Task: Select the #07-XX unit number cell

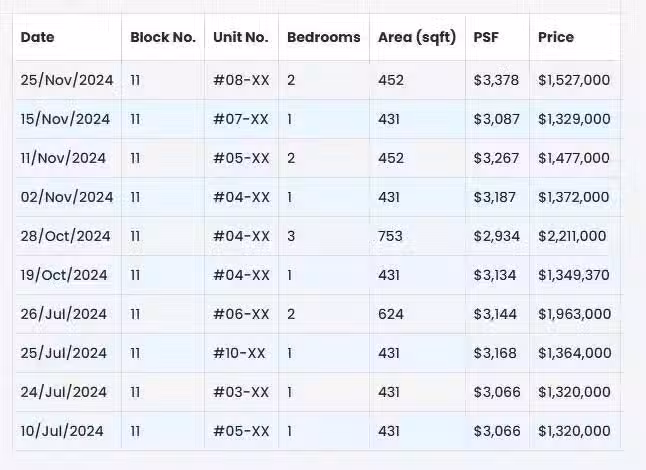Action: [241, 119]
